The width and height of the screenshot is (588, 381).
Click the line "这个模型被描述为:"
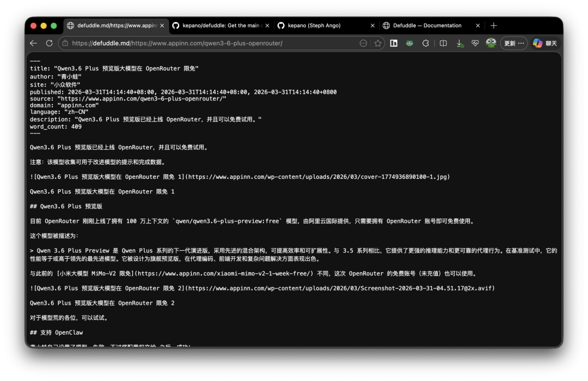54,235
